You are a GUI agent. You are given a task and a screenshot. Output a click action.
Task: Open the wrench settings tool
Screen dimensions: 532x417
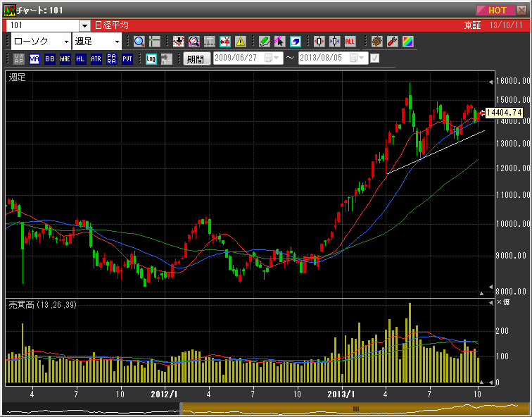[393, 42]
